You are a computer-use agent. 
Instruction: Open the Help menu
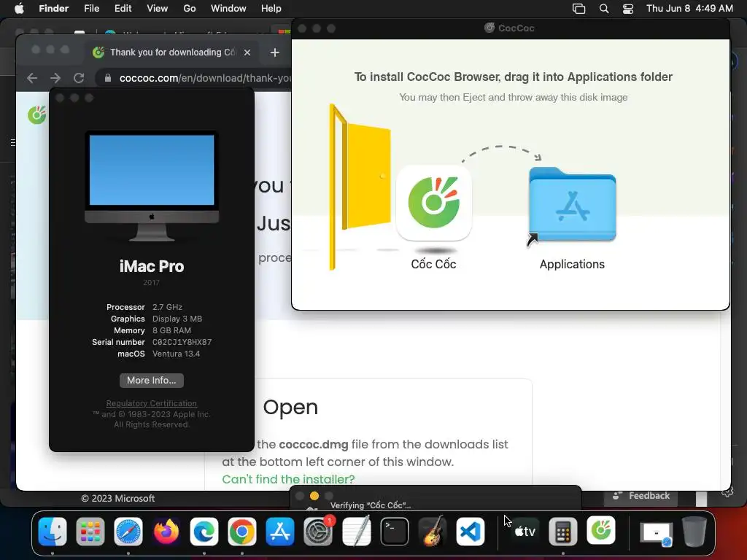tap(271, 9)
